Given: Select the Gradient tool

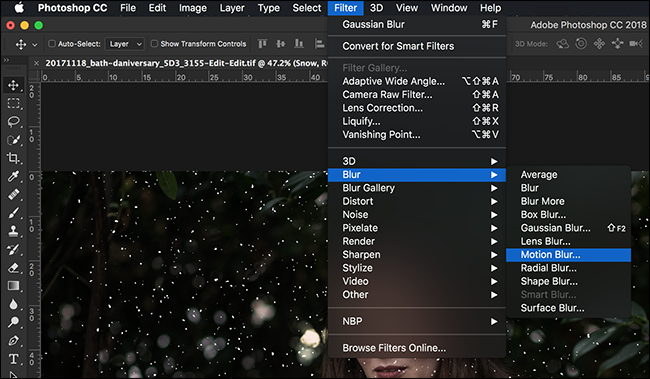Looking at the screenshot, I should [13, 286].
